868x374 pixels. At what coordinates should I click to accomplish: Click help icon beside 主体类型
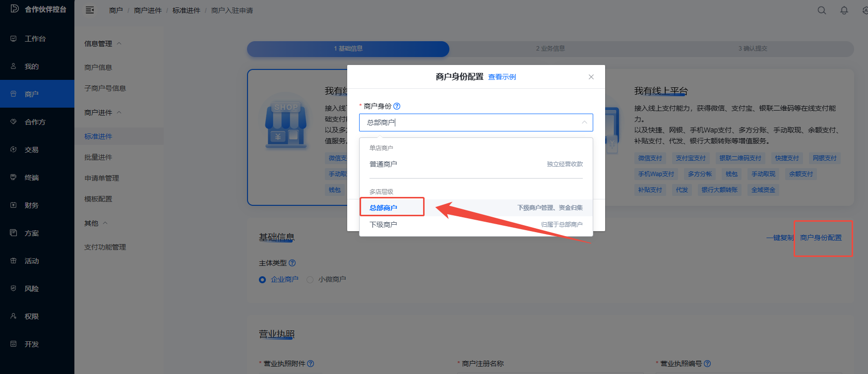tap(292, 263)
